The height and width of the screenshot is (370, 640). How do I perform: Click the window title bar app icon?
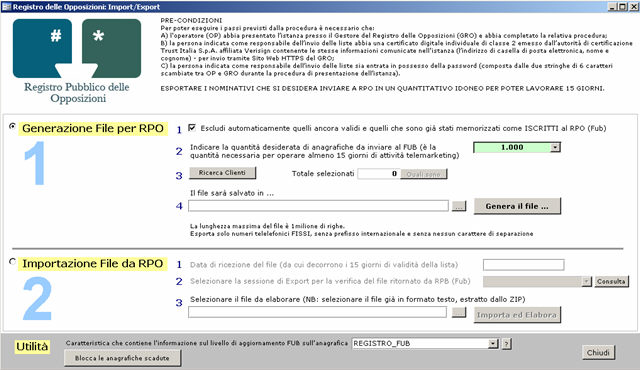pyautogui.click(x=6, y=7)
